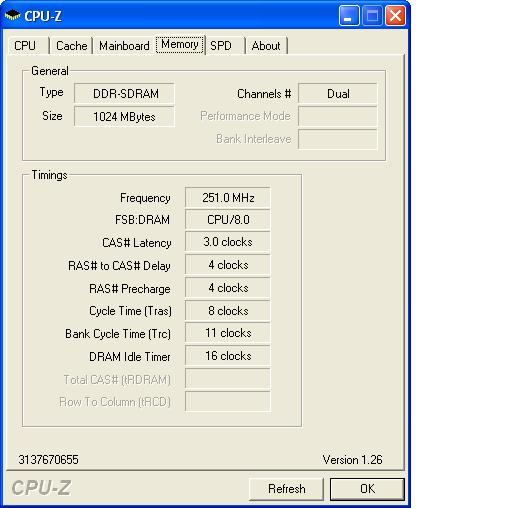Click the Bank Cycle Time (Trc) label
This screenshot has width=510, height=508.
(x=118, y=334)
